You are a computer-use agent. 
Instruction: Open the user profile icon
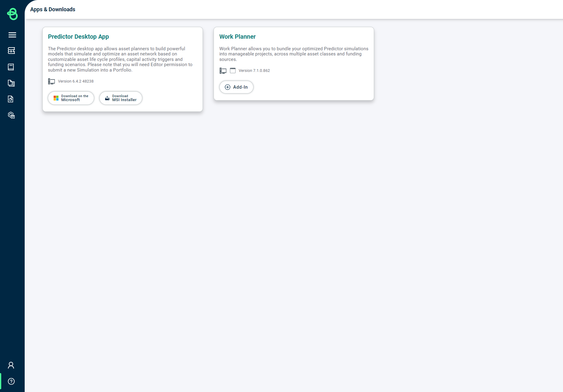11,365
